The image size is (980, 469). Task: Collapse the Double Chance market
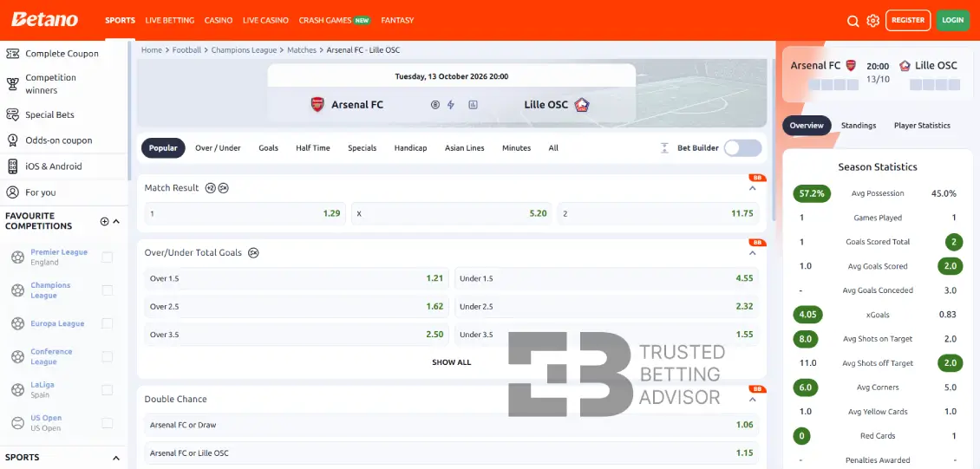point(753,399)
